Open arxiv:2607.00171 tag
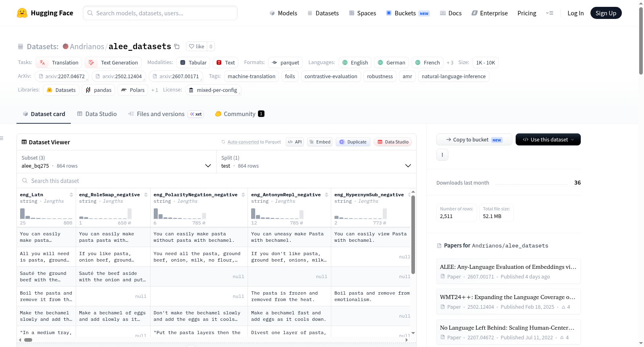Screen dimensions: 644x347 tap(175, 76)
